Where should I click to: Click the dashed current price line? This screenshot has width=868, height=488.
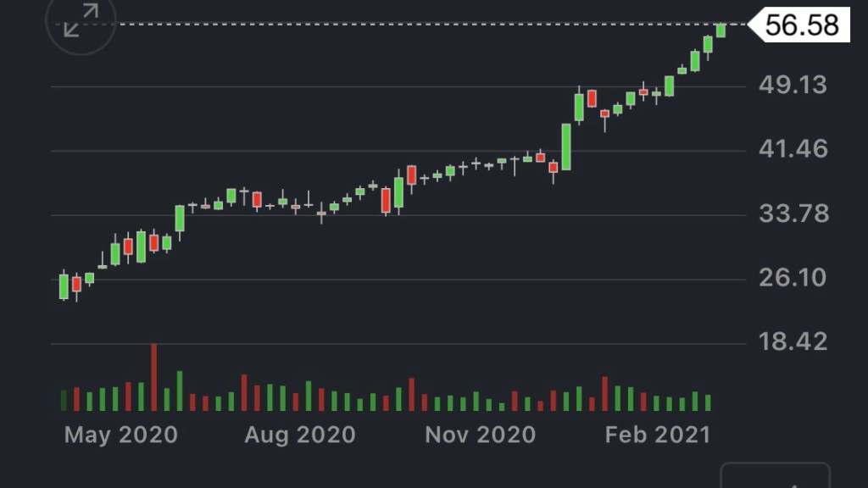click(x=424, y=25)
